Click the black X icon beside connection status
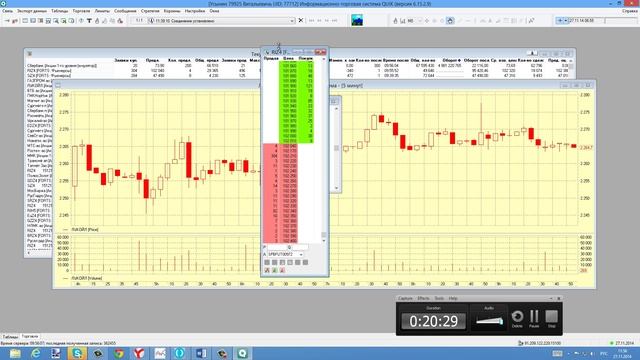Image resolution: width=640 pixels, height=360 pixels. [301, 20]
